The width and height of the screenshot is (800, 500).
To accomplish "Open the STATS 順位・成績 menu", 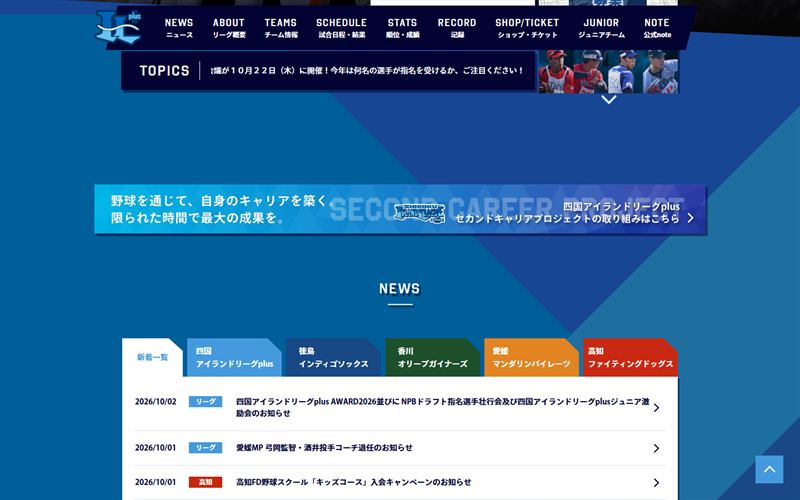I will (x=402, y=28).
